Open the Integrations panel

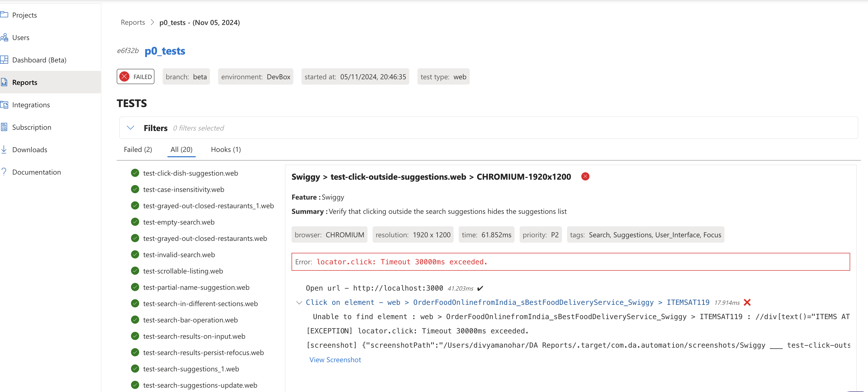[x=5, y=104]
